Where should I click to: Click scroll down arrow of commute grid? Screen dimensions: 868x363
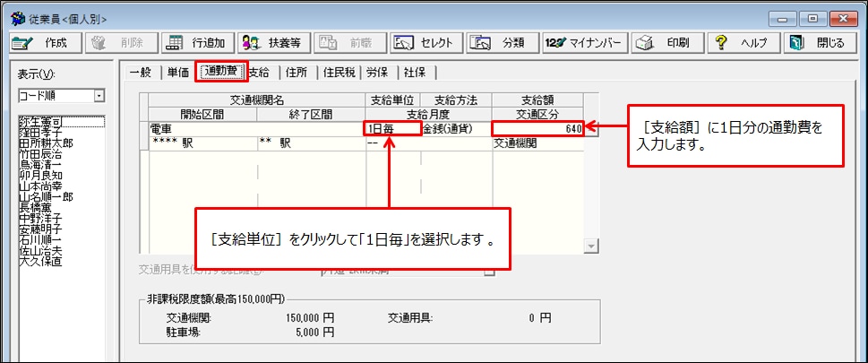pyautogui.click(x=592, y=246)
